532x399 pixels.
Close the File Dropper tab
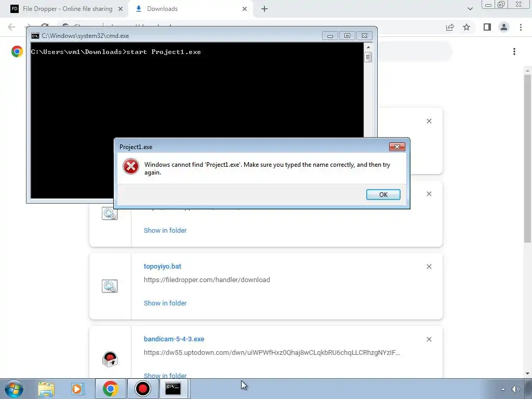tap(121, 9)
